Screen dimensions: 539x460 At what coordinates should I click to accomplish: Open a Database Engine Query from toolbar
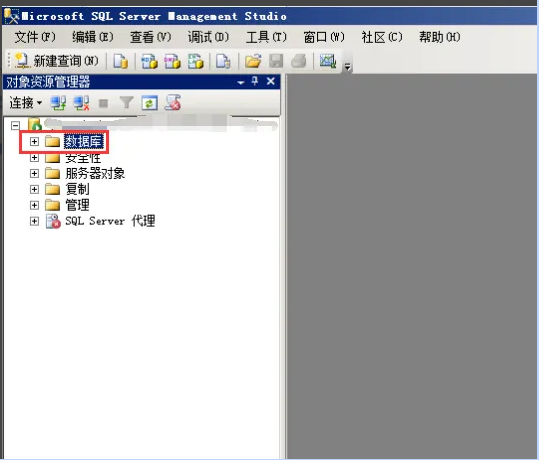(121, 61)
